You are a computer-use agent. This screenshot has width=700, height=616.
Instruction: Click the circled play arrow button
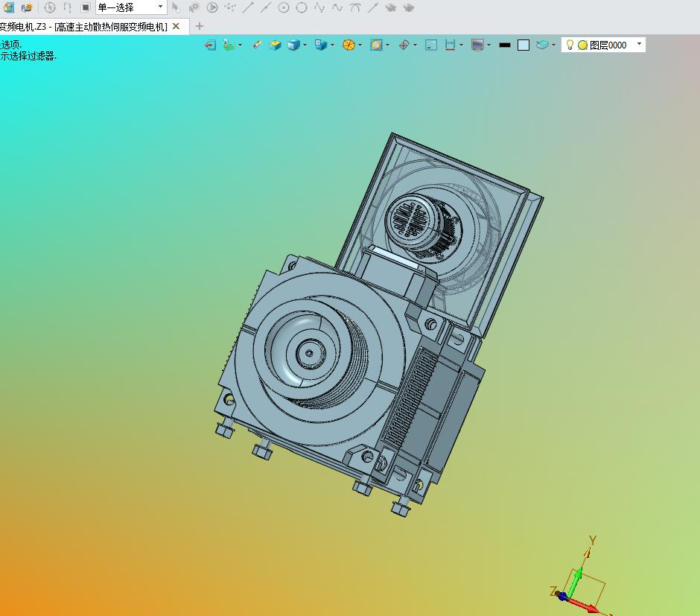tap(212, 7)
